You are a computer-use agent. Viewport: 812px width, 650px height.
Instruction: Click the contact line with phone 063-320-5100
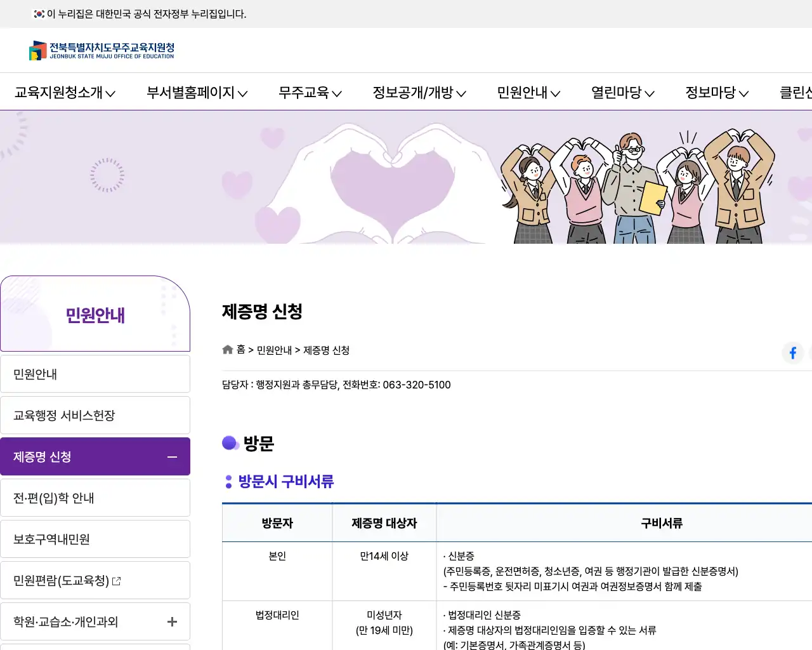[336, 385]
